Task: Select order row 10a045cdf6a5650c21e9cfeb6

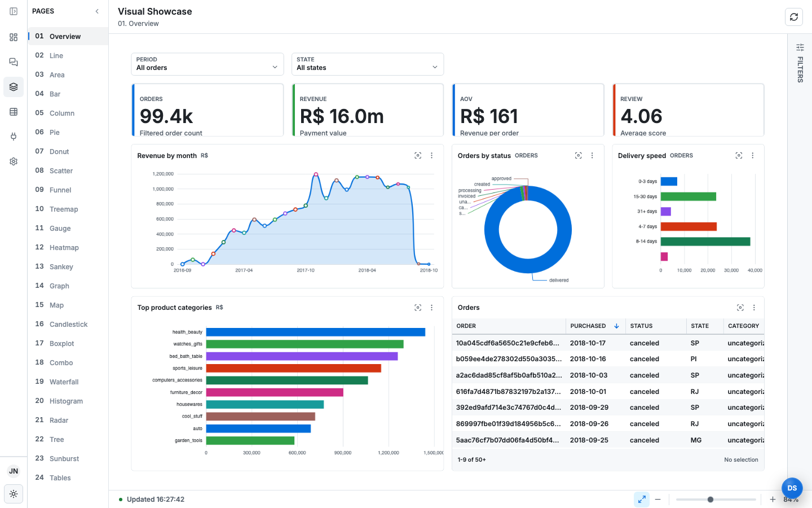Action: 608,343
